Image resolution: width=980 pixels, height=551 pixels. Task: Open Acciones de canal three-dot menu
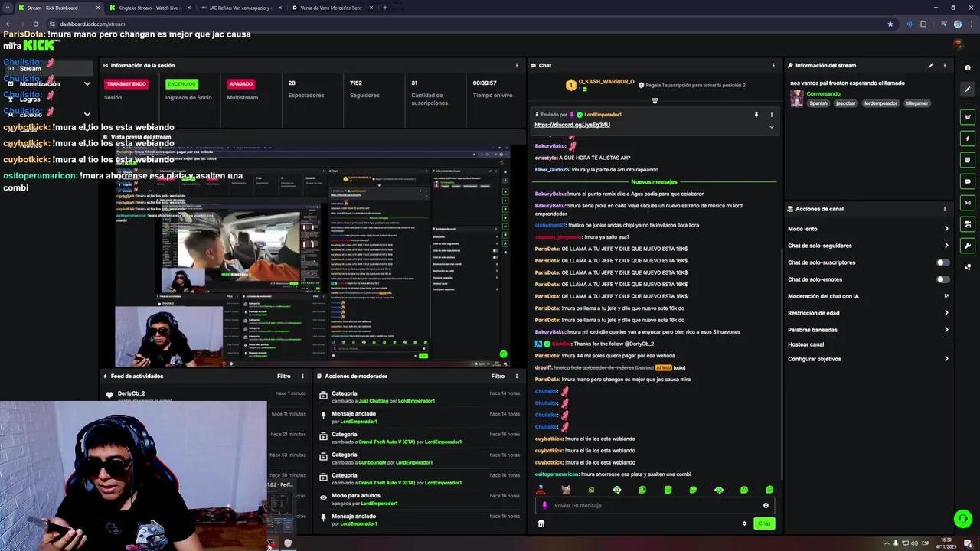[945, 209]
